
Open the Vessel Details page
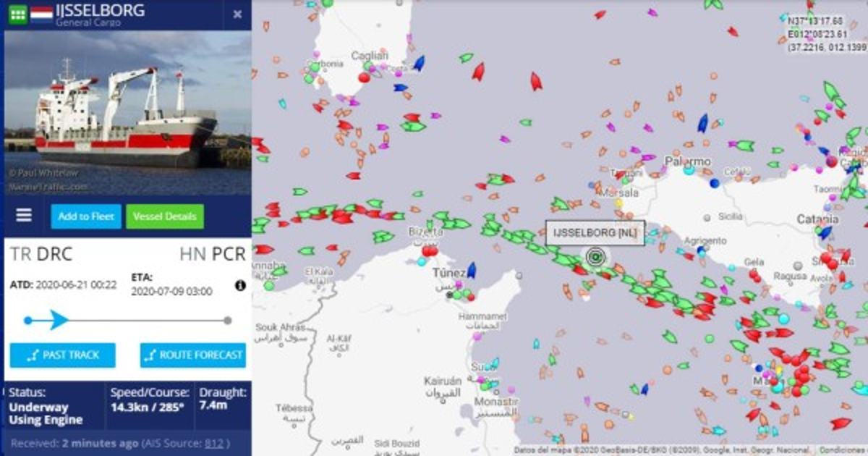coord(165,216)
